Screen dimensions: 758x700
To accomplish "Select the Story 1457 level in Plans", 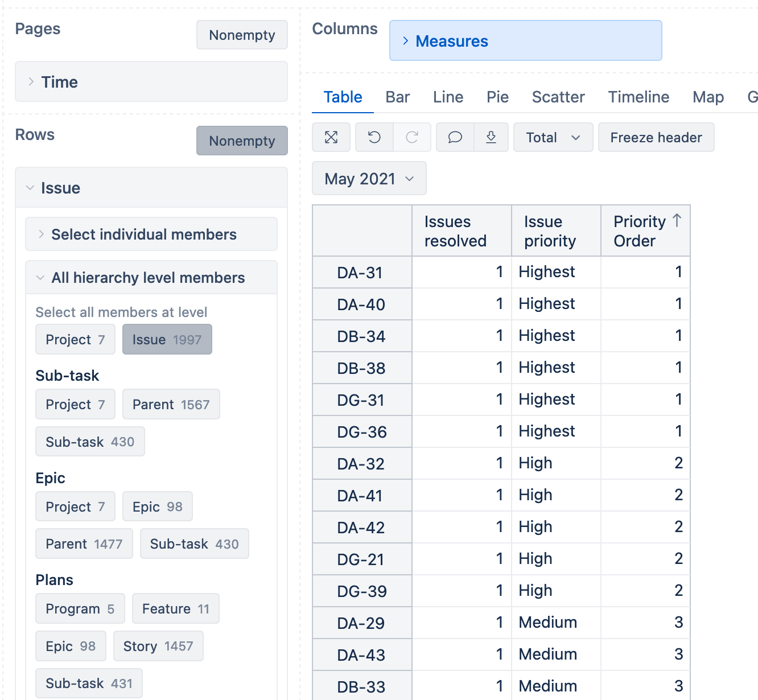I will 158,647.
